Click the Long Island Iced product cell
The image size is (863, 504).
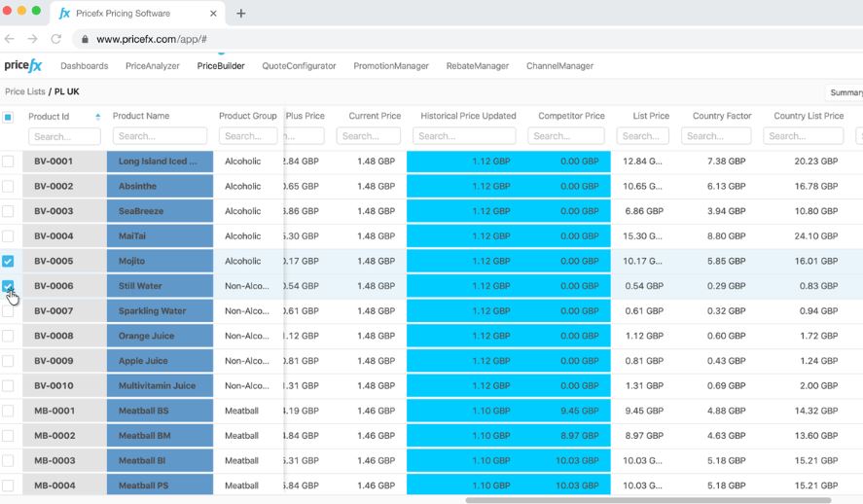(x=160, y=162)
